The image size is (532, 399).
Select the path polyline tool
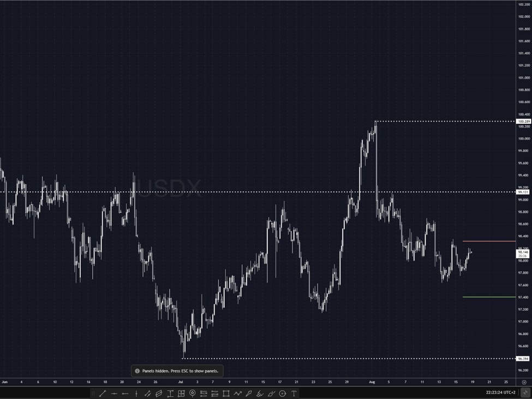coord(237,394)
